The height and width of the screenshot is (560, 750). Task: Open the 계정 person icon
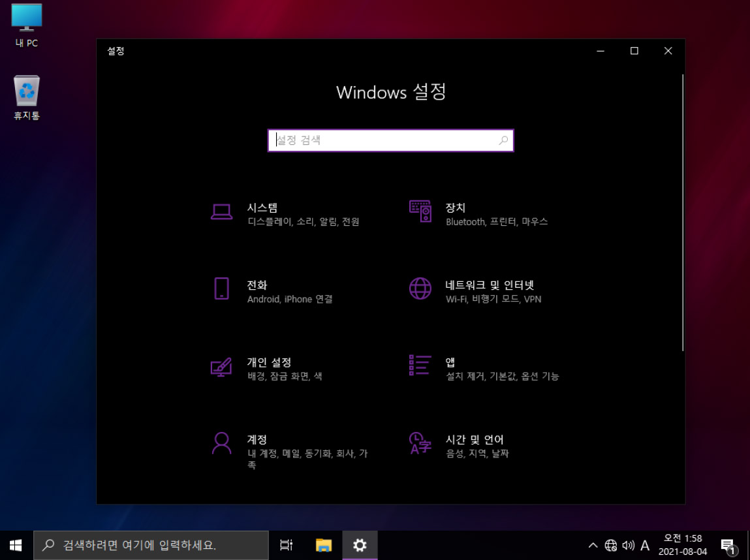click(x=221, y=443)
